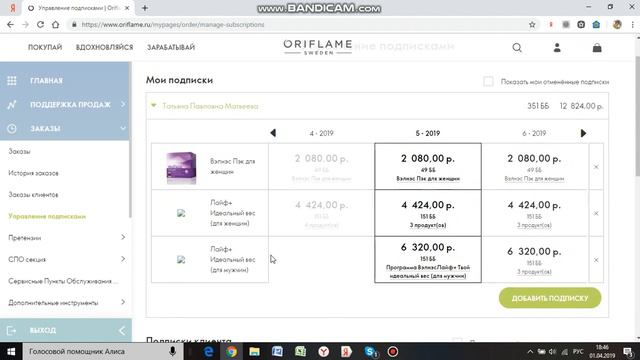Screen dimensions: 640x360
Task: Show previous period with left arrow
Action: click(x=273, y=133)
